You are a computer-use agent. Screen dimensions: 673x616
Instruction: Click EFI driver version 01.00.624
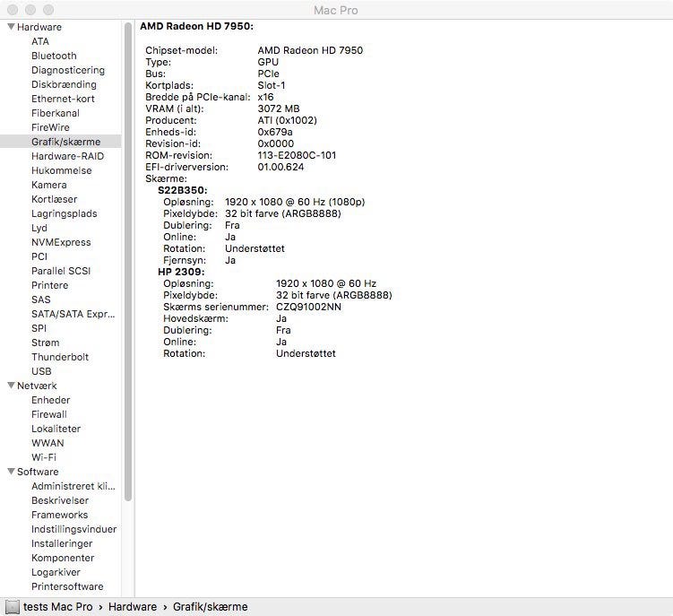[x=280, y=167]
